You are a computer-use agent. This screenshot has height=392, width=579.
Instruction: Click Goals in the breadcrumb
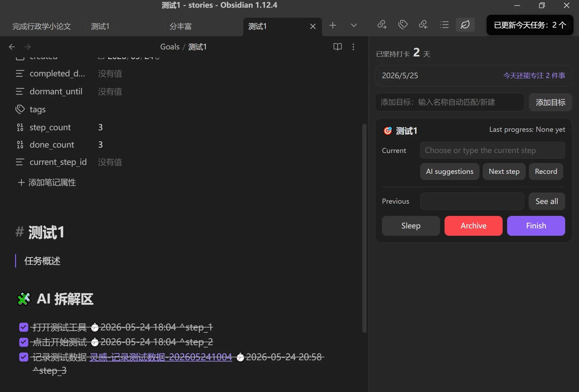[170, 47]
